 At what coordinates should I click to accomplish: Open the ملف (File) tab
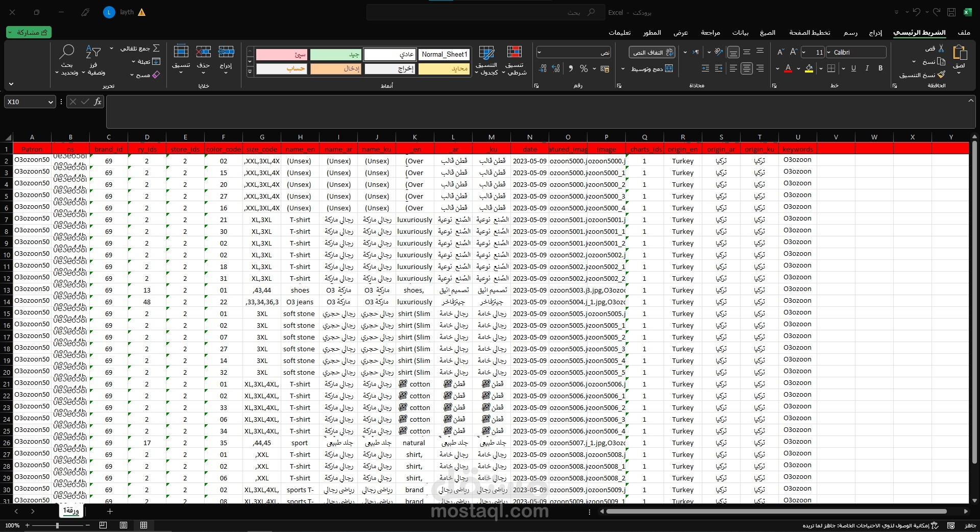pos(964,32)
